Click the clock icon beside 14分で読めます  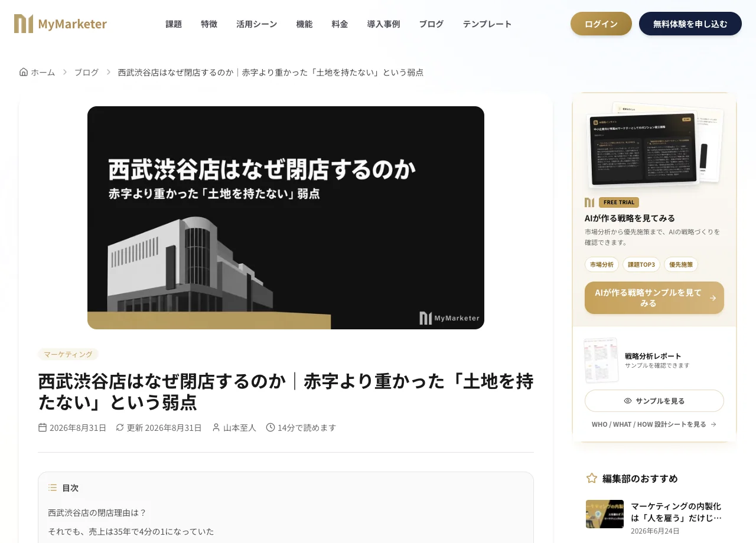point(271,427)
